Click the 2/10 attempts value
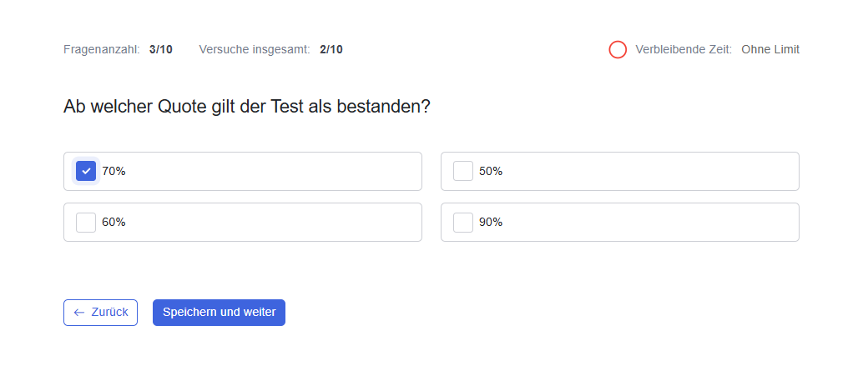 [331, 49]
